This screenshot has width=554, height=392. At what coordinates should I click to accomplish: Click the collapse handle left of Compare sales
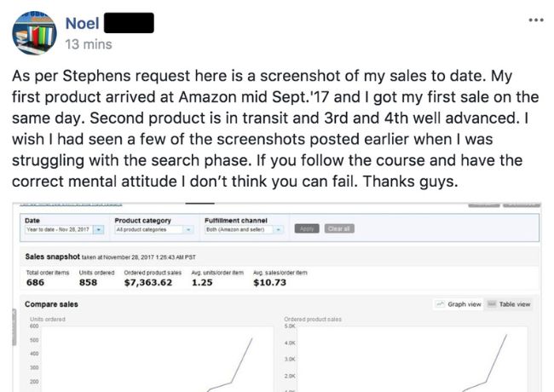coord(14,326)
